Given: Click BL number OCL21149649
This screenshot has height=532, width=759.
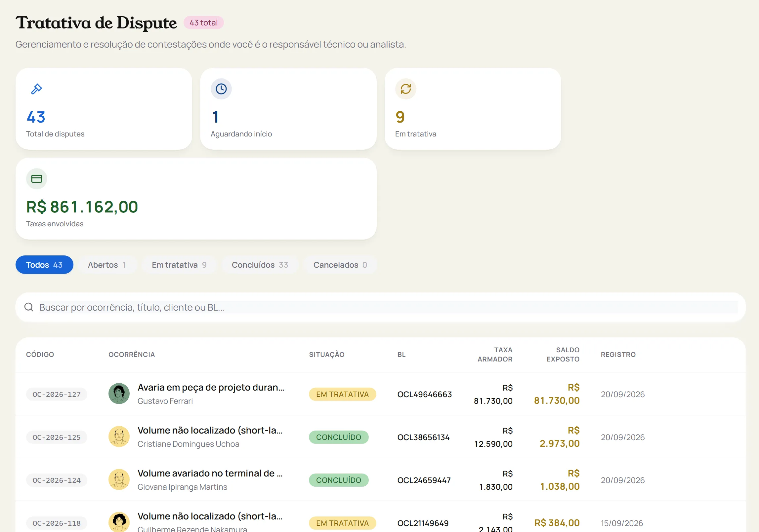Looking at the screenshot, I should point(423,523).
